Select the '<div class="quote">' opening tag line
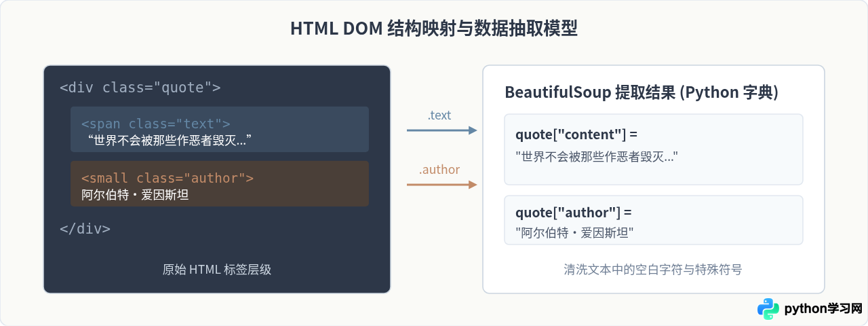The width and height of the screenshot is (868, 326). (x=140, y=88)
